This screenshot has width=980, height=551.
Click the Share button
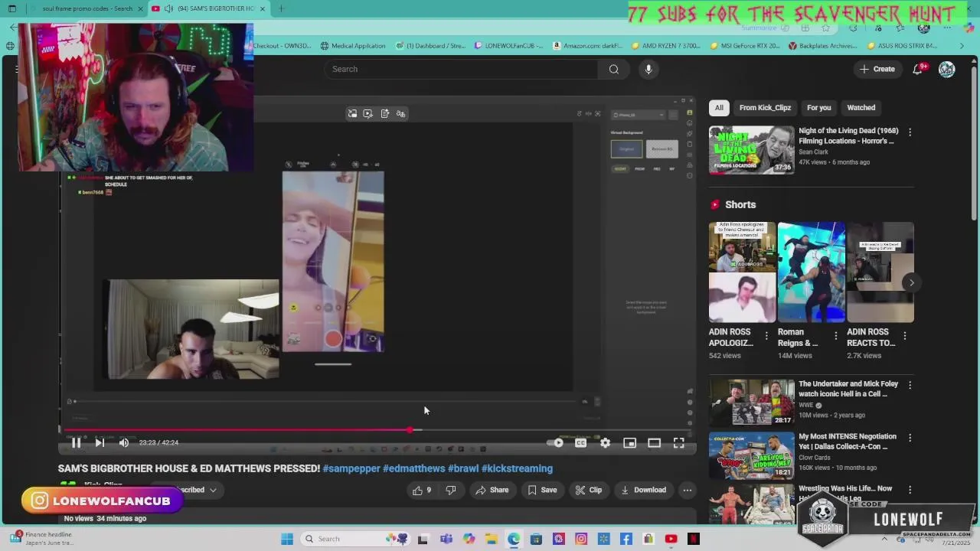[x=492, y=490]
